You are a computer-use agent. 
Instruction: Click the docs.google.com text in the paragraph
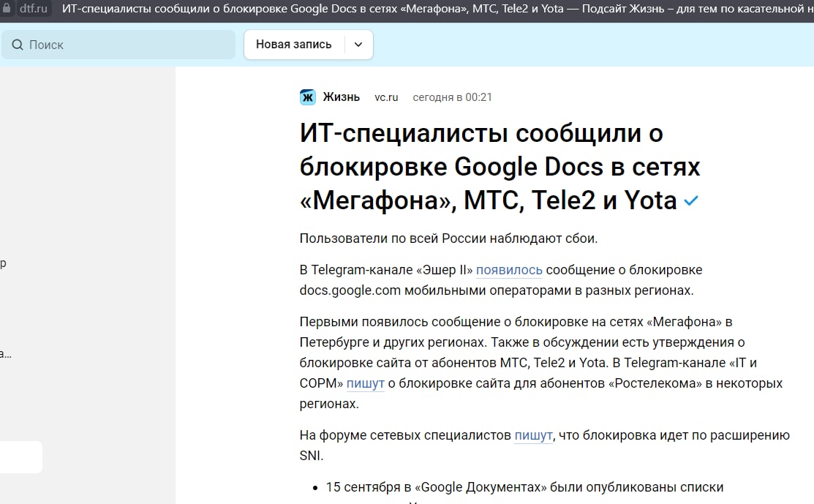(350, 290)
